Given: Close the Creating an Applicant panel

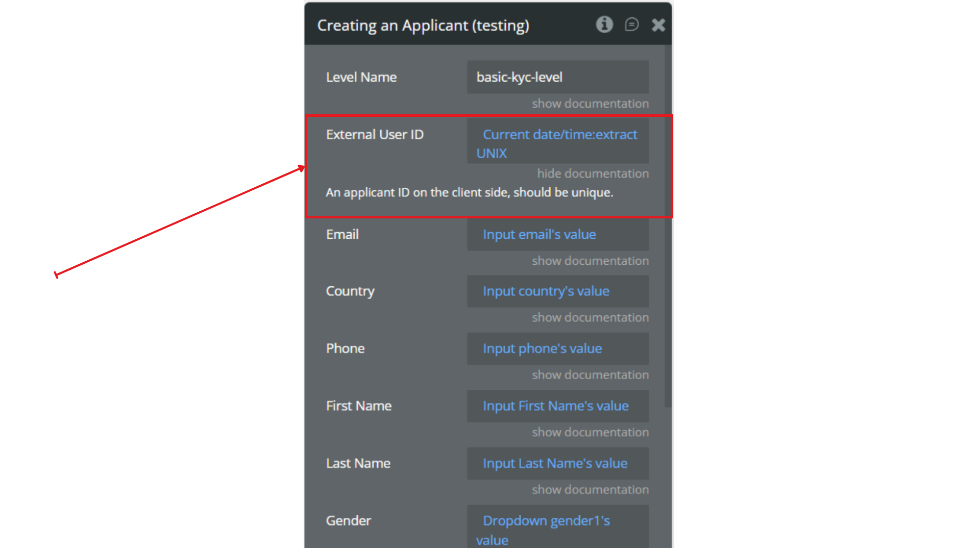Looking at the screenshot, I should point(658,25).
